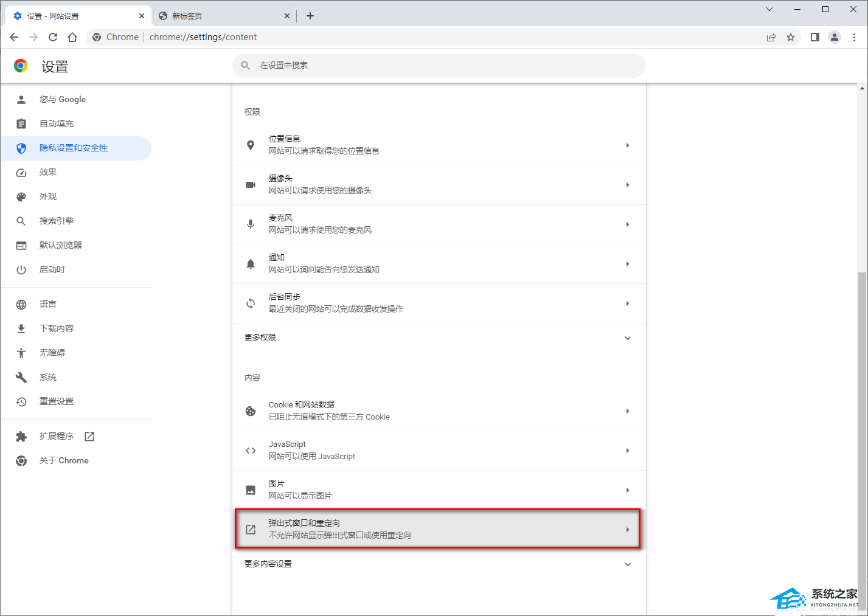Open 麦克风 permission settings
The height and width of the screenshot is (616, 868).
[439, 224]
